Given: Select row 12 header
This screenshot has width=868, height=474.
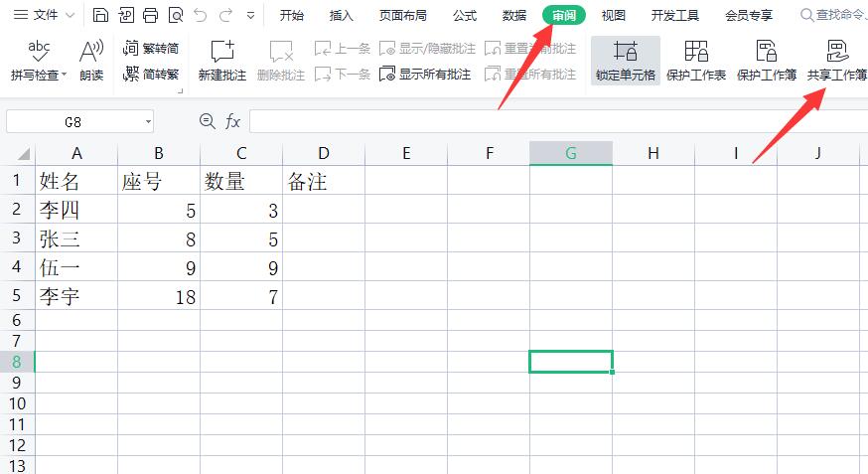Looking at the screenshot, I should pos(17,445).
